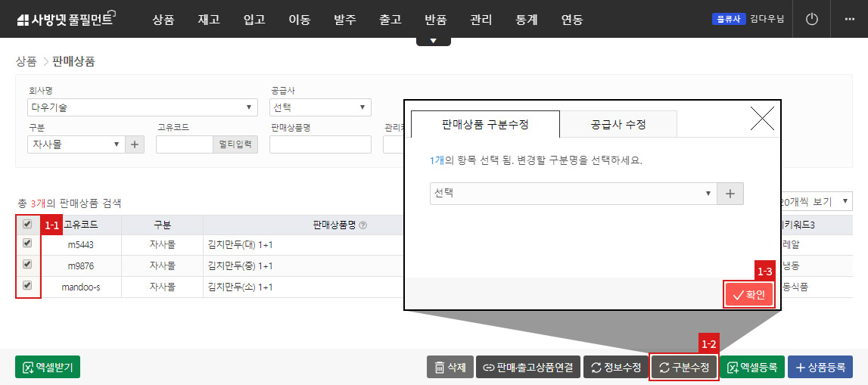868x385 pixels.
Task: Click the 상품 breadcrumb link
Action: [x=26, y=61]
